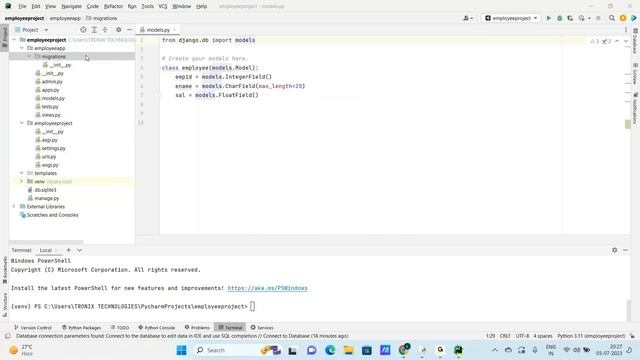Open Version Control tool window
The image size is (640, 360).
[33, 327]
